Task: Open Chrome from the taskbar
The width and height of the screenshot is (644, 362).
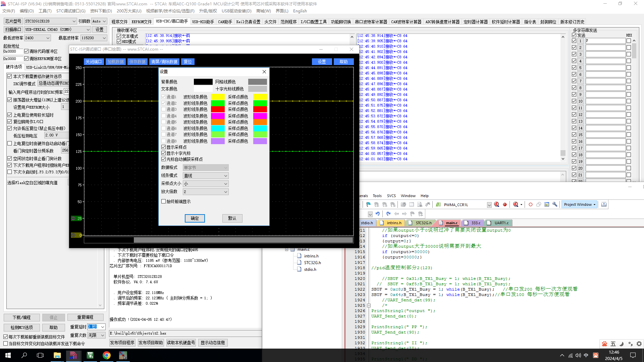Action: pos(107,355)
